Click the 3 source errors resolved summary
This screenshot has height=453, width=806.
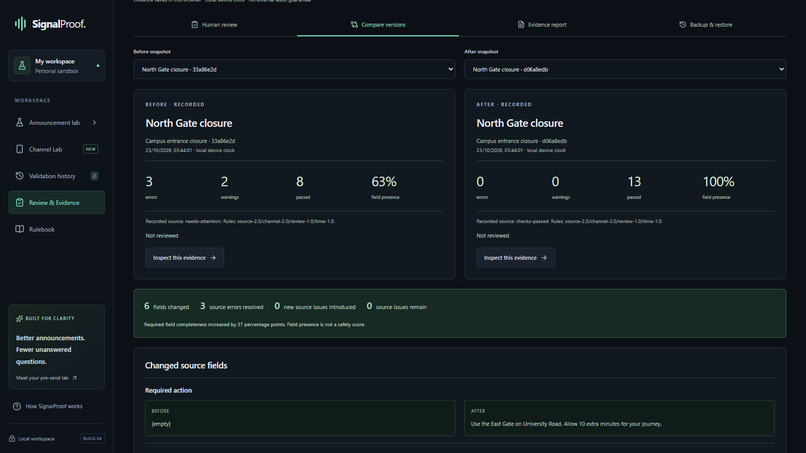pyautogui.click(x=231, y=306)
